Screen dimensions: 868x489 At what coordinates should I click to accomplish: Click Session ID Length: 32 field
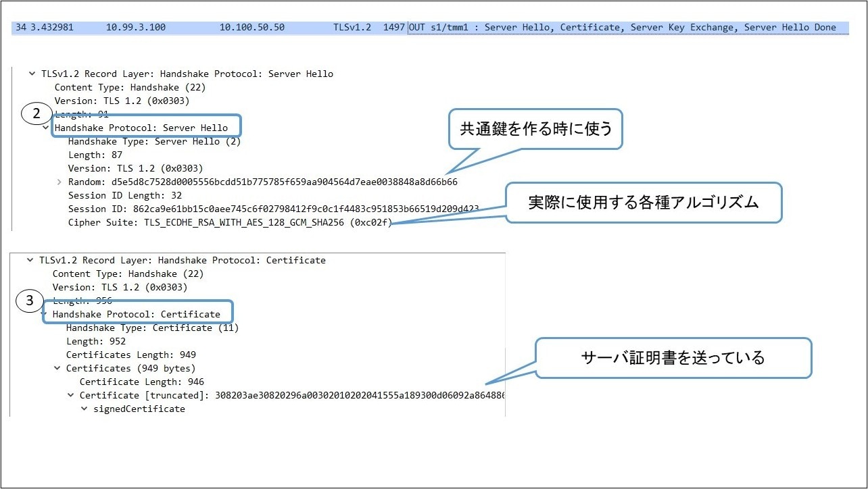click(117, 195)
